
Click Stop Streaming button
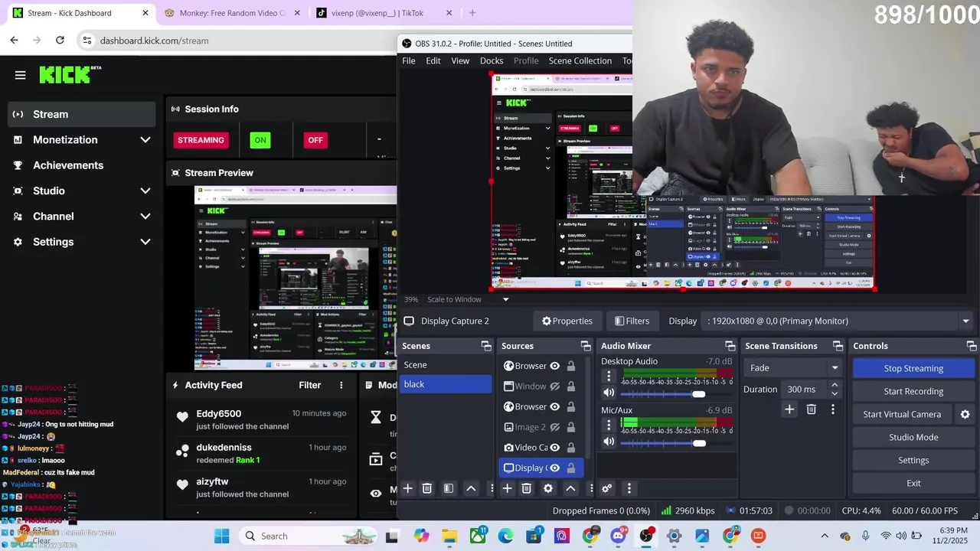tap(913, 368)
